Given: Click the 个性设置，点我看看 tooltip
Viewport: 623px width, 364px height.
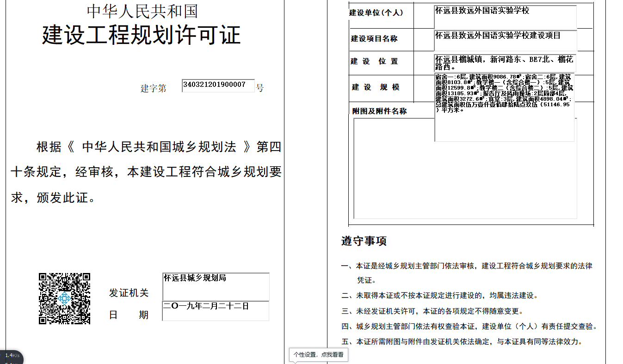Looking at the screenshot, I should point(319,355).
